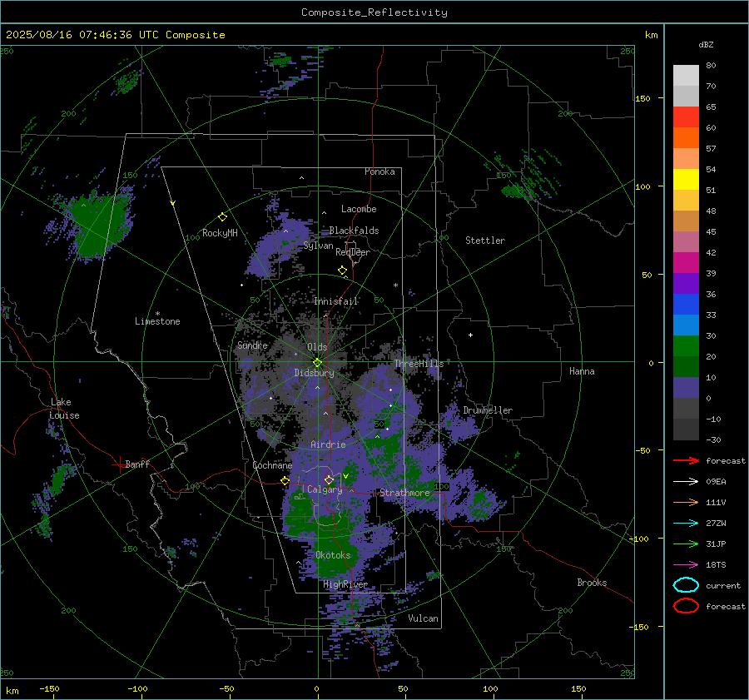Click the Airdrie city label
This screenshot has width=749, height=700.
(x=328, y=444)
